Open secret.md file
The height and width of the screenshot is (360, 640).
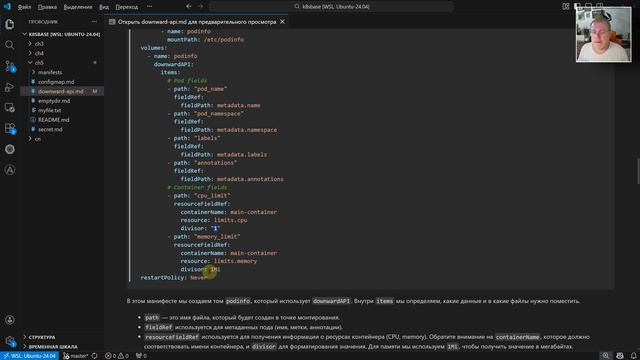(x=50, y=129)
